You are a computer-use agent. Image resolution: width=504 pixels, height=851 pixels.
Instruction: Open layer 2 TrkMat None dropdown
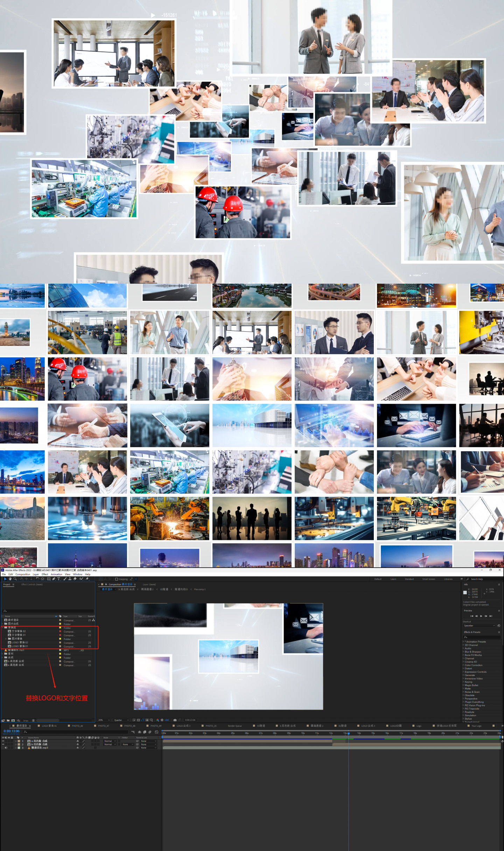click(x=128, y=744)
